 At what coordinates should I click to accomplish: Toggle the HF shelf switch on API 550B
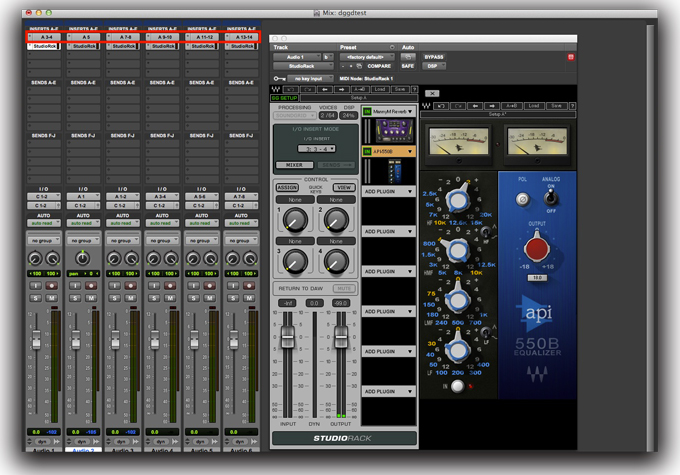click(486, 231)
